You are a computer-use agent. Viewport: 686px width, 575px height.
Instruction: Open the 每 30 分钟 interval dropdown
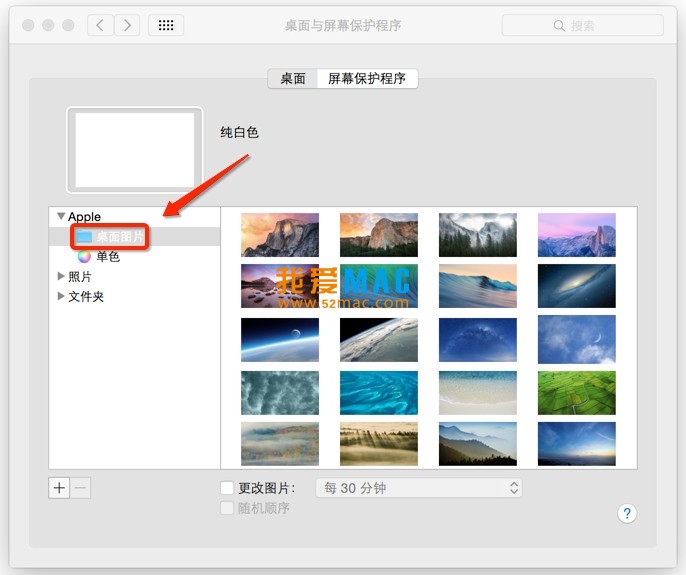419,487
